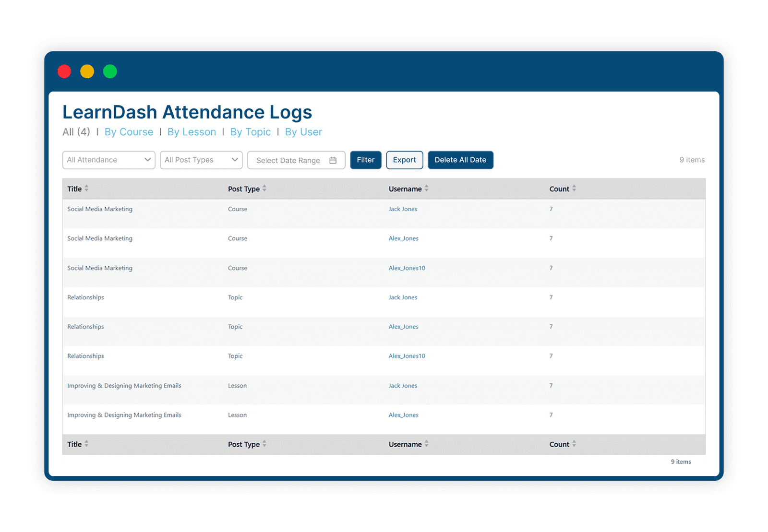This screenshot has height=532, width=768.
Task: Switch to By Topic view
Action: [251, 132]
